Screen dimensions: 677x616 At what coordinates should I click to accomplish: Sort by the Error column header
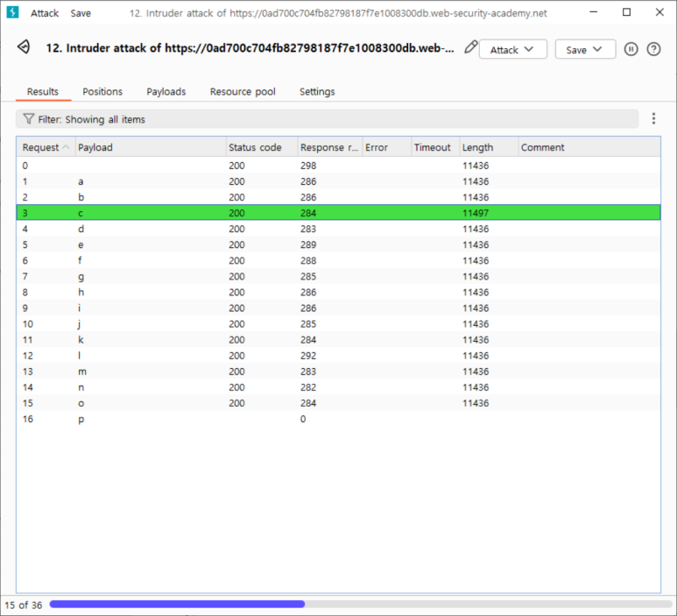pyautogui.click(x=386, y=147)
